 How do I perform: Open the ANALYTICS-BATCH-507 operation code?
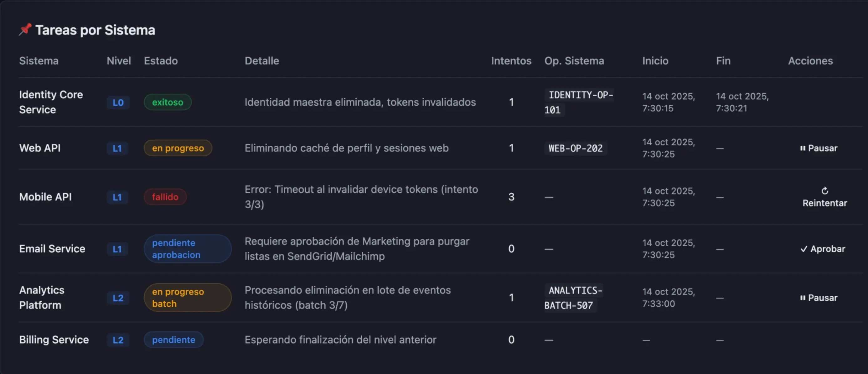[574, 298]
